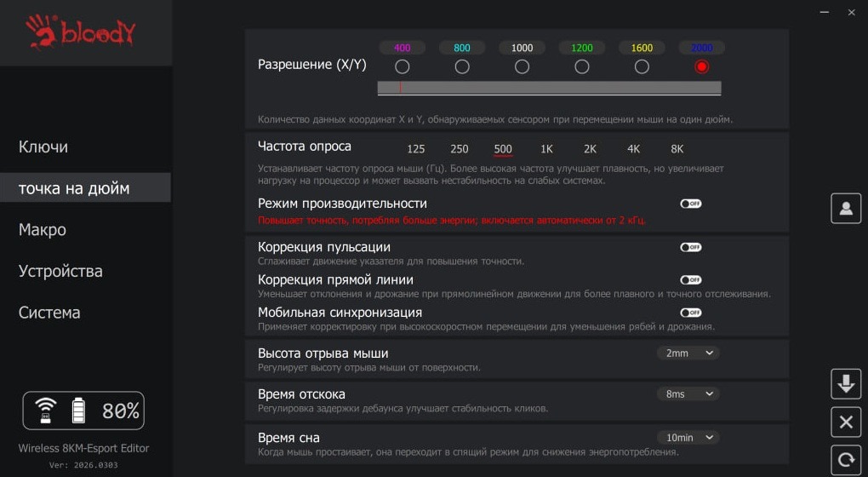
Task: Set polling rate to 2K
Action: click(590, 149)
